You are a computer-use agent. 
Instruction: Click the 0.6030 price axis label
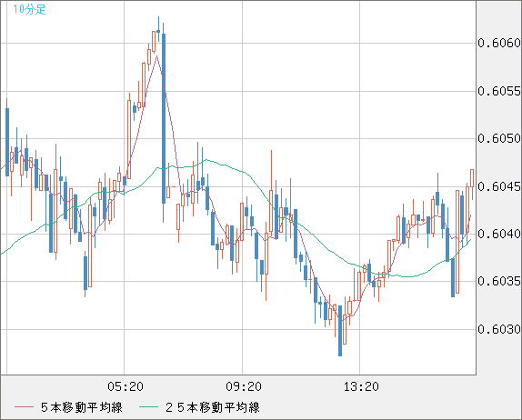pos(499,329)
